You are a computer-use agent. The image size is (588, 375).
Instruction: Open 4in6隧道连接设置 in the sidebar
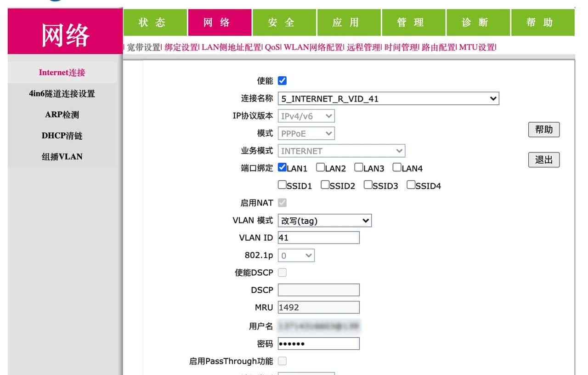click(x=62, y=93)
